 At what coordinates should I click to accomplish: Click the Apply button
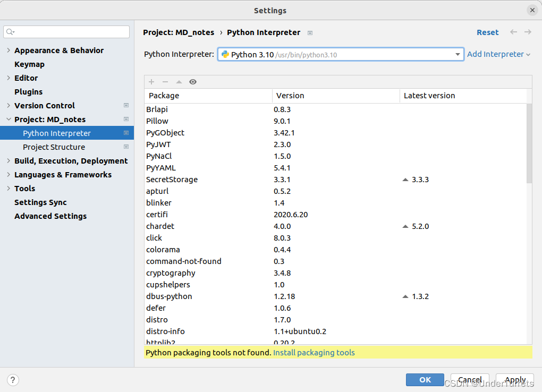(x=515, y=380)
